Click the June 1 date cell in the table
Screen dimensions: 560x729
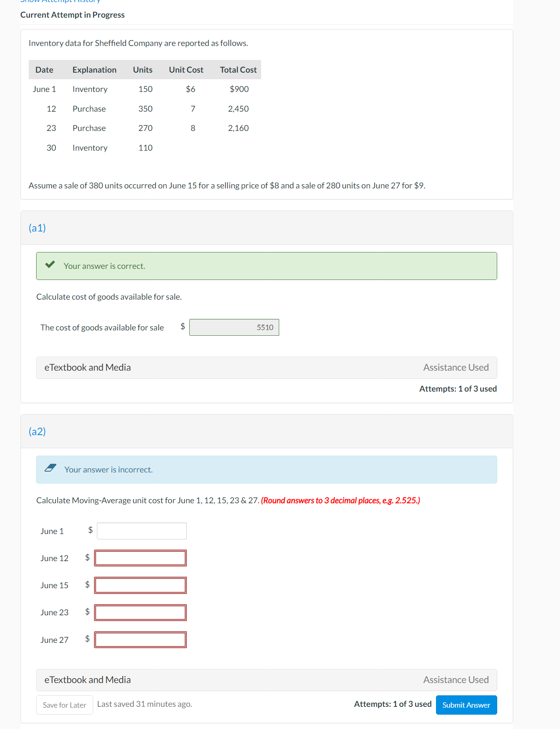tap(44, 89)
